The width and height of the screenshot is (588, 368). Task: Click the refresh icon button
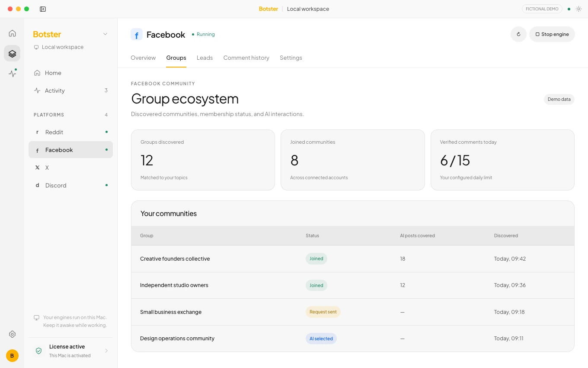pos(518,34)
